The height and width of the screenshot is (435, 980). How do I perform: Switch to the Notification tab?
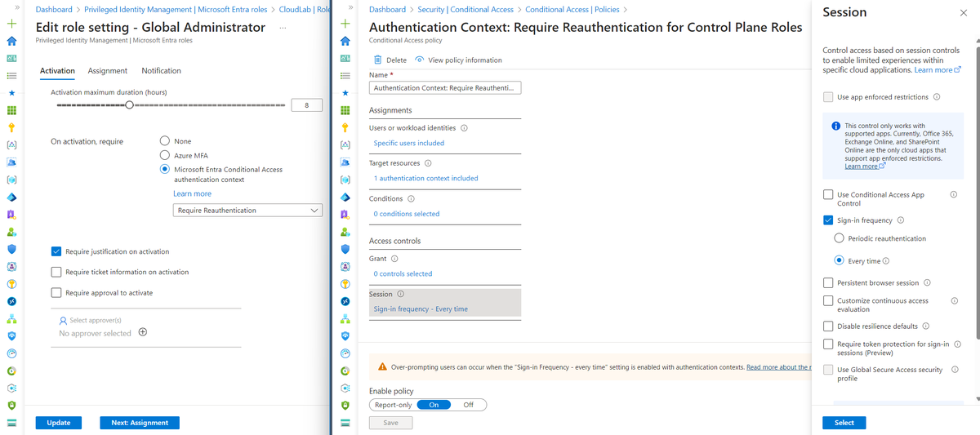161,71
